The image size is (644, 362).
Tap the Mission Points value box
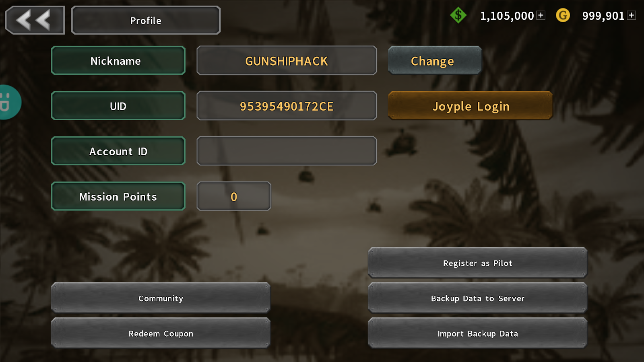pos(234,196)
